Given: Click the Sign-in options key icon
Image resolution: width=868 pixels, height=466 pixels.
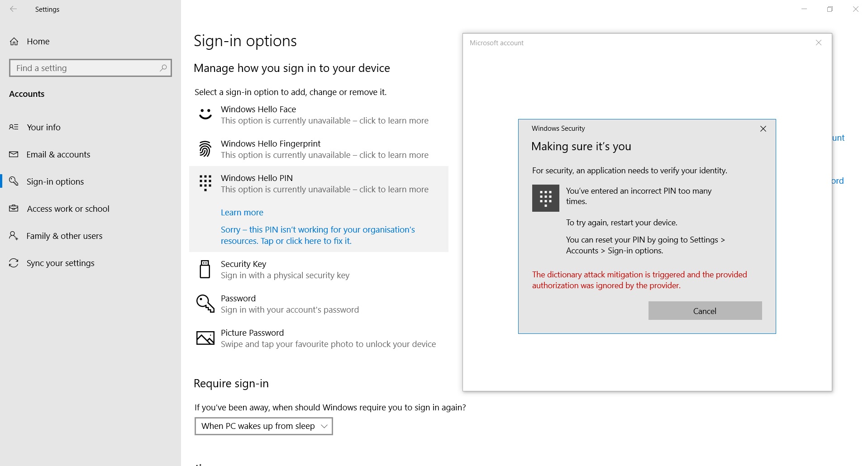Looking at the screenshot, I should pos(14,181).
